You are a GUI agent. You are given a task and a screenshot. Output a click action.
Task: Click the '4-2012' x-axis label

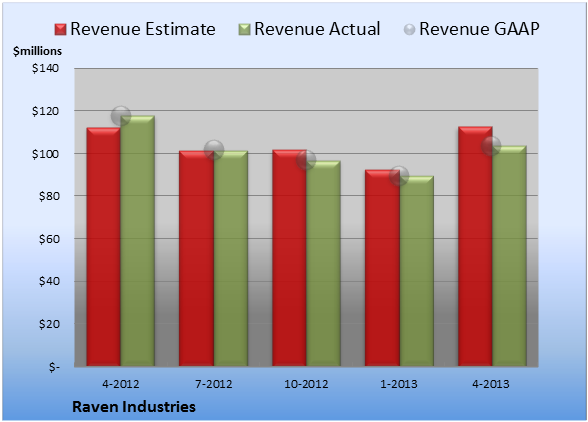[x=120, y=384]
